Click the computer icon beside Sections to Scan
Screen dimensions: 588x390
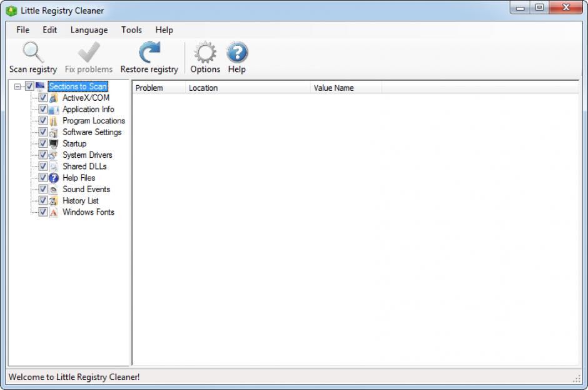click(40, 86)
